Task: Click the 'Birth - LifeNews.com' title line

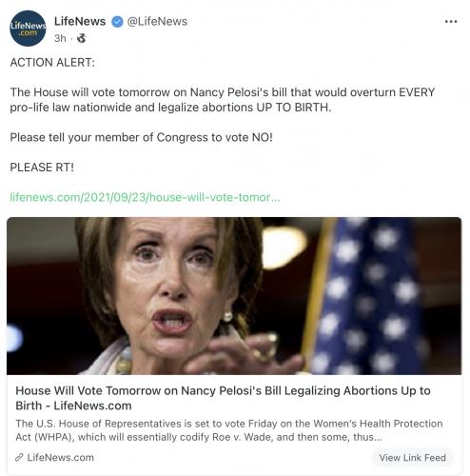Action: [x=73, y=406]
